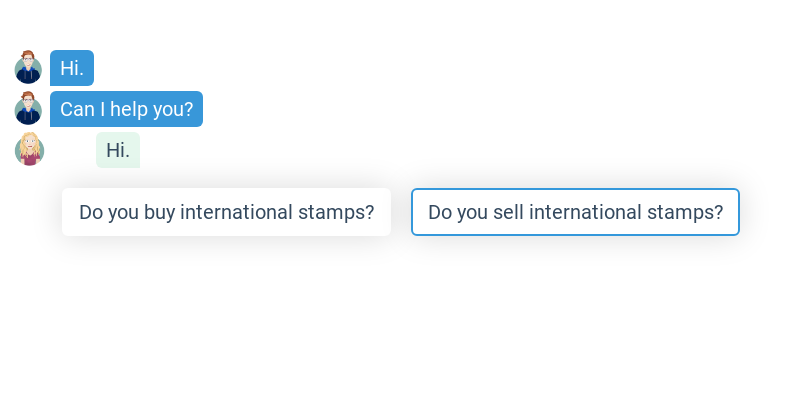Choose "Do you buy international stamps?" reply

point(226,212)
